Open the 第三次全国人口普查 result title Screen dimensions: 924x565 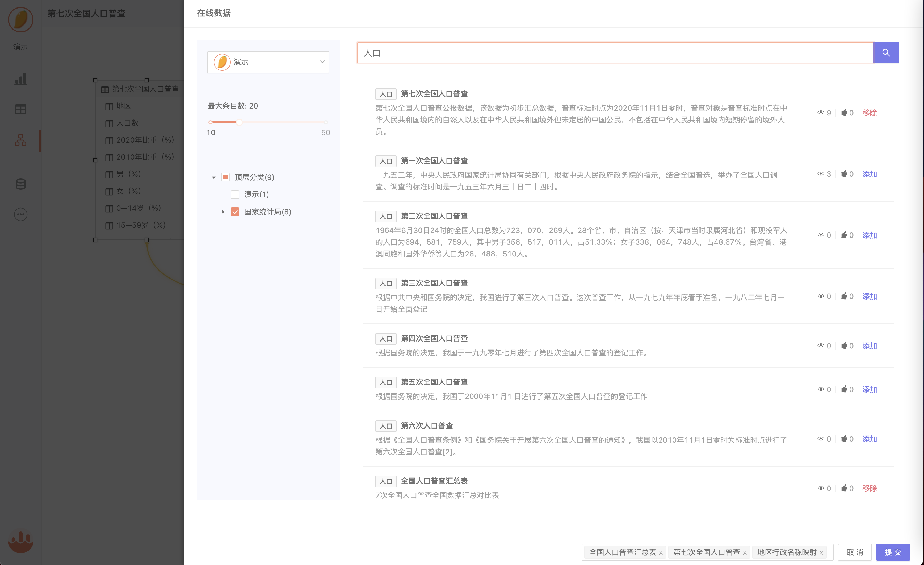(434, 283)
